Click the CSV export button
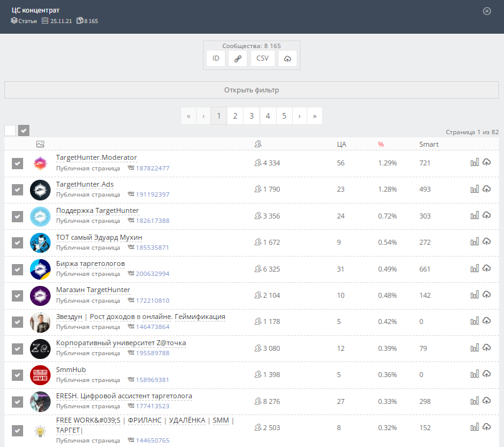The height and width of the screenshot is (447, 504). (x=262, y=59)
